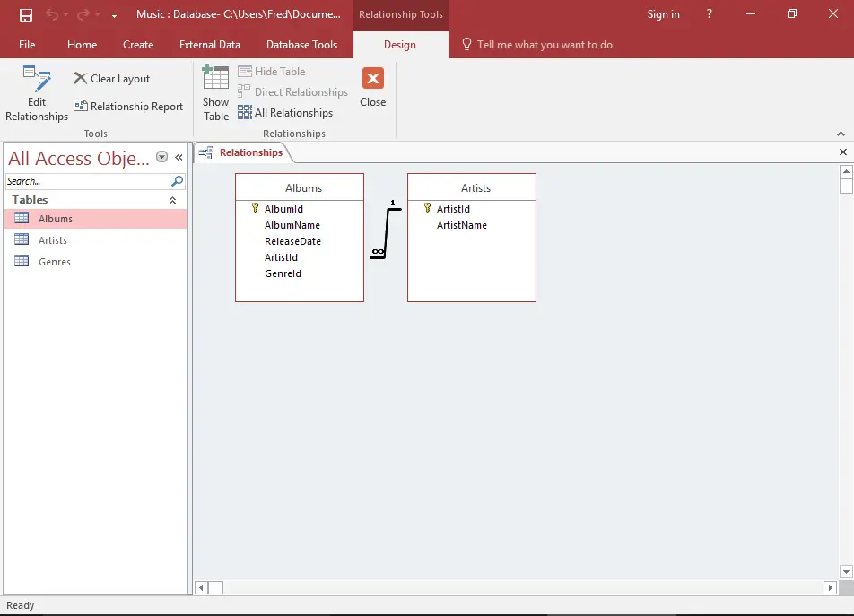The image size is (854, 616).
Task: Click the horizontal scrollbar thumb
Action: (215, 587)
